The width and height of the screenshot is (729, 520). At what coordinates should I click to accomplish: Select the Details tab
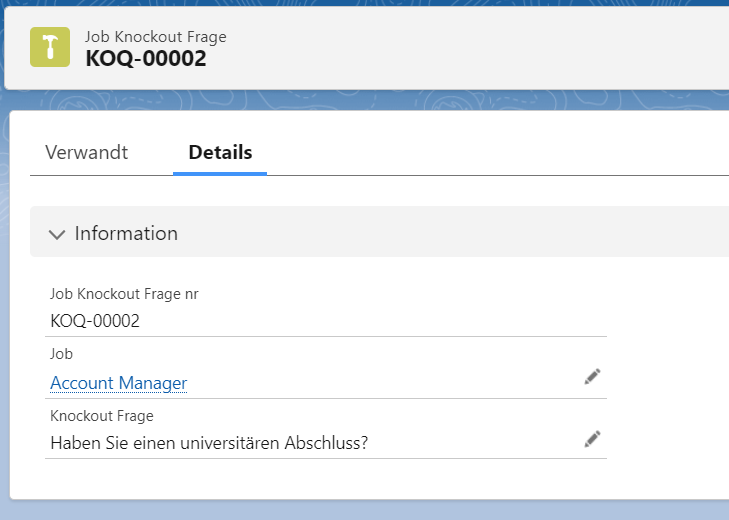[220, 153]
